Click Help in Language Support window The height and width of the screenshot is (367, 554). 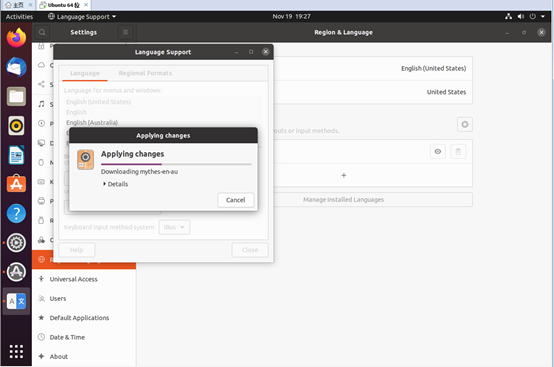coord(76,250)
